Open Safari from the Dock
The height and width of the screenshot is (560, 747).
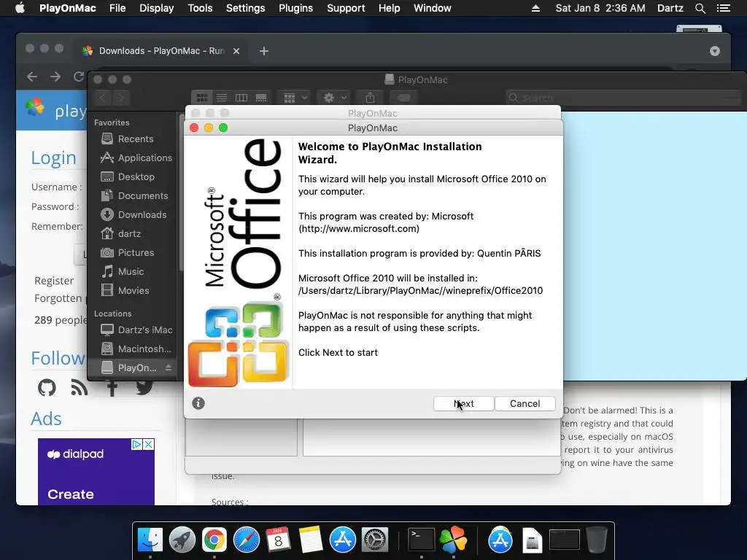pos(247,540)
